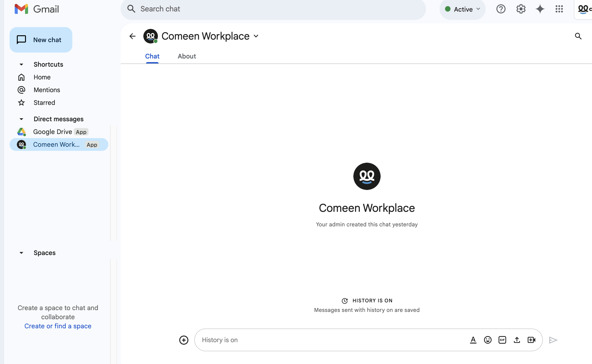Open the Google apps grid
The image size is (592, 364).
click(x=559, y=9)
